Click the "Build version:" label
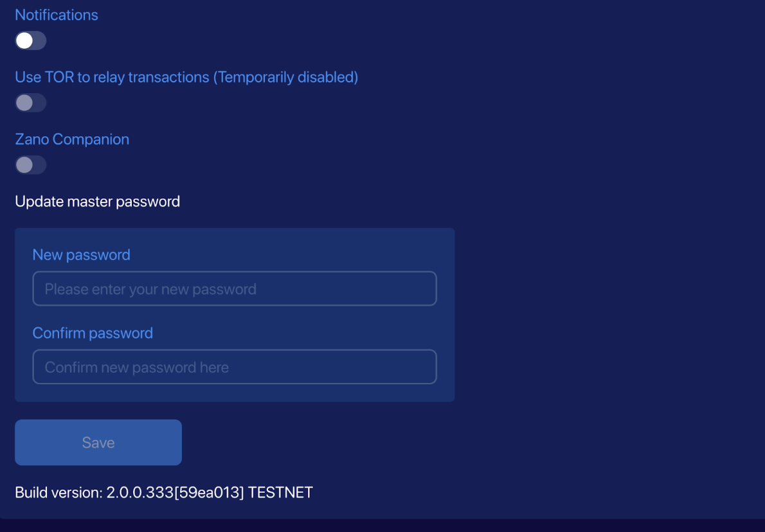 click(59, 493)
